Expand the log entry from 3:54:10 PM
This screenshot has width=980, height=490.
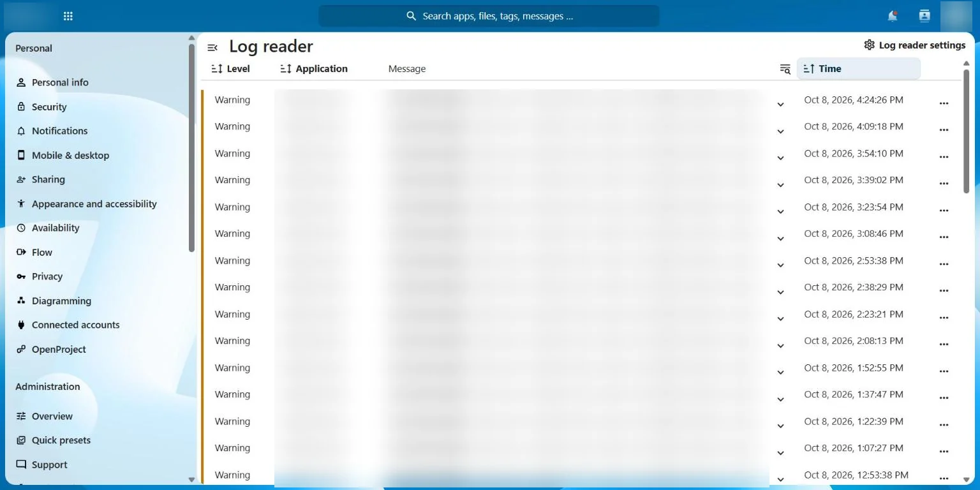780,158
